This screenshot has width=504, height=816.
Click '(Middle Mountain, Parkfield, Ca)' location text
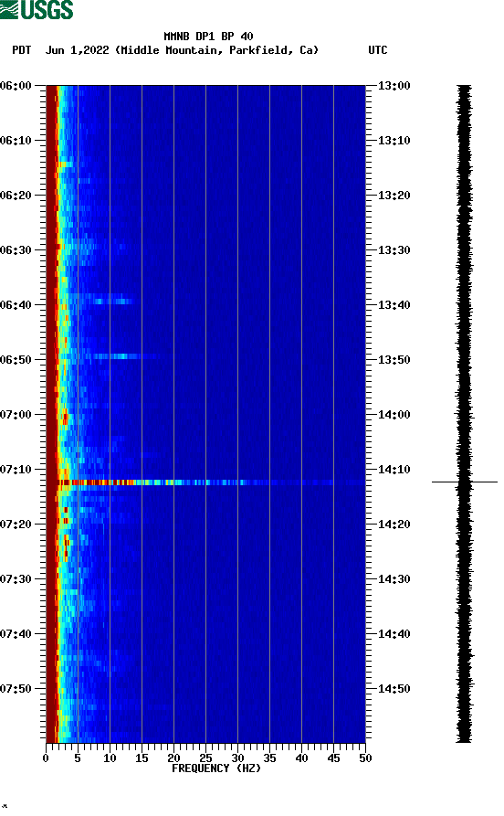(217, 50)
